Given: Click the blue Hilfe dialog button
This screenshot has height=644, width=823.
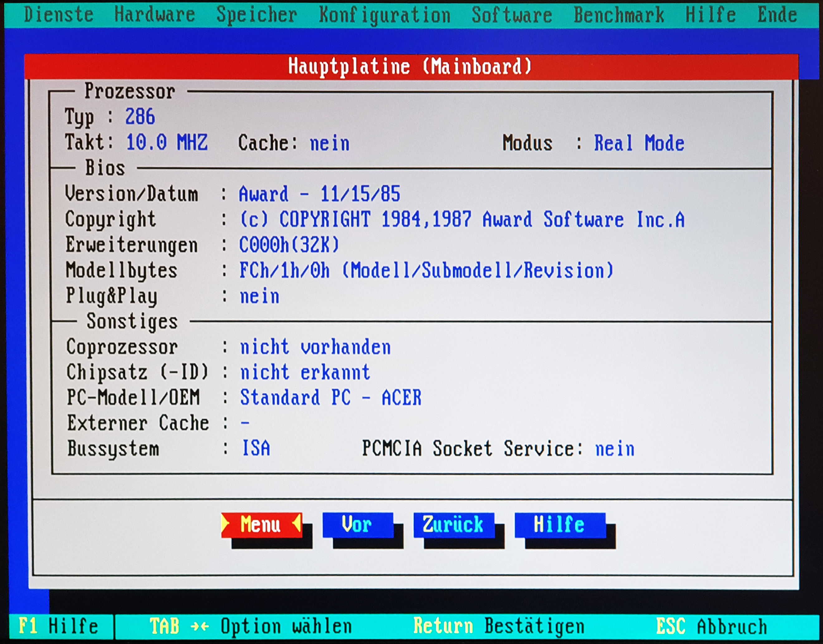Looking at the screenshot, I should coord(560,525).
